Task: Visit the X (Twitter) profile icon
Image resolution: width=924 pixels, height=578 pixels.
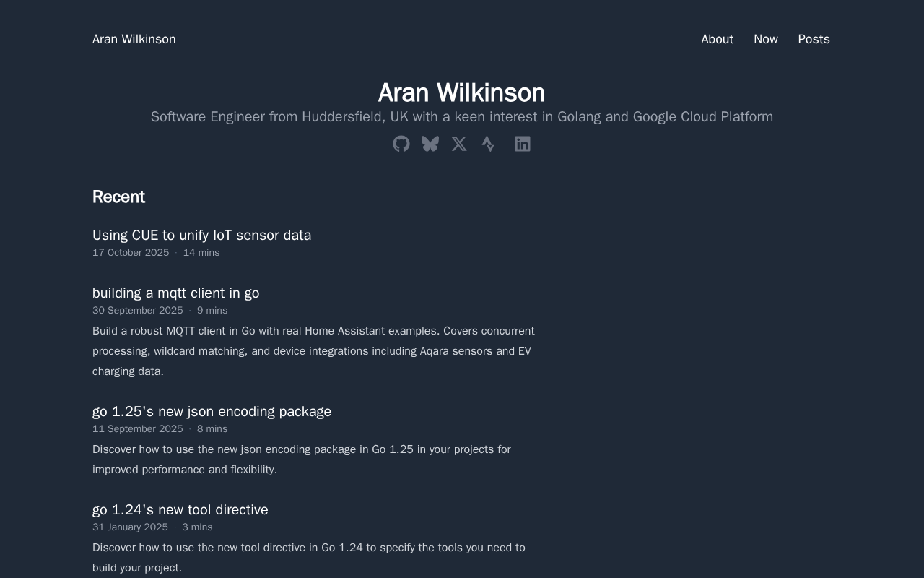Action: click(459, 144)
